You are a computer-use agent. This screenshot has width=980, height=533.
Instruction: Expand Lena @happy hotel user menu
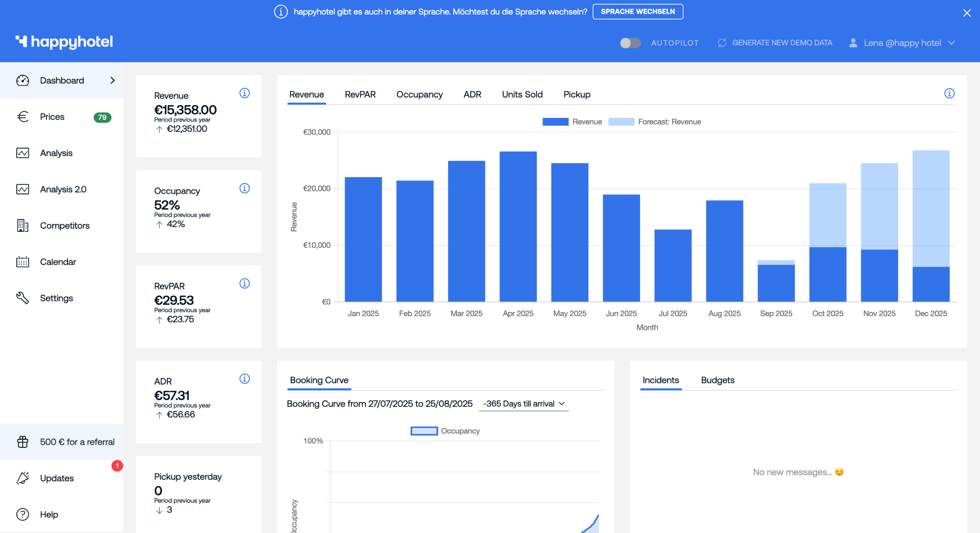[902, 43]
